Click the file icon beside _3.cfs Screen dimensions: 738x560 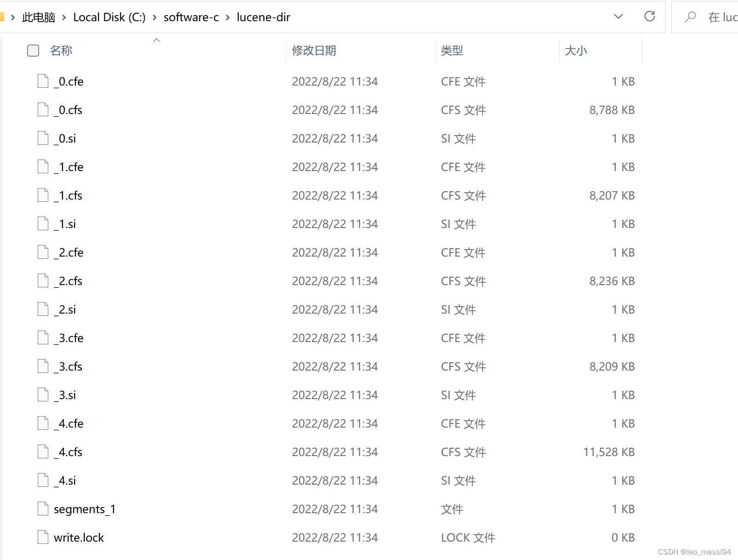point(42,366)
